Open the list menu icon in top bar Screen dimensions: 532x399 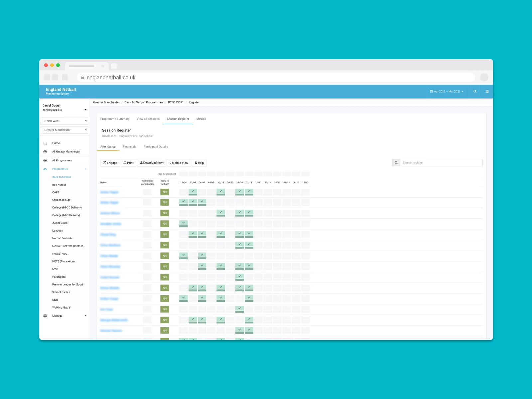coord(487,92)
